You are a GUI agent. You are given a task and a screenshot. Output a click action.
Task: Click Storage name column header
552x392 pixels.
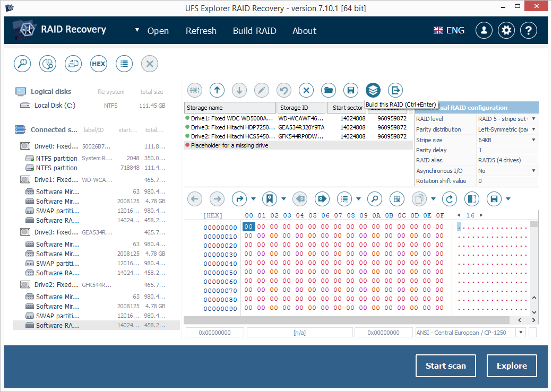click(230, 108)
